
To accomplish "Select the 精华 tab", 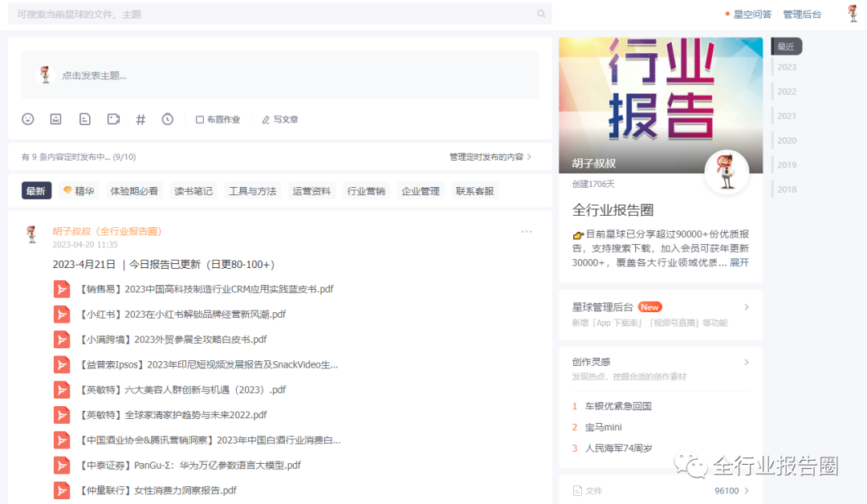I will [79, 191].
